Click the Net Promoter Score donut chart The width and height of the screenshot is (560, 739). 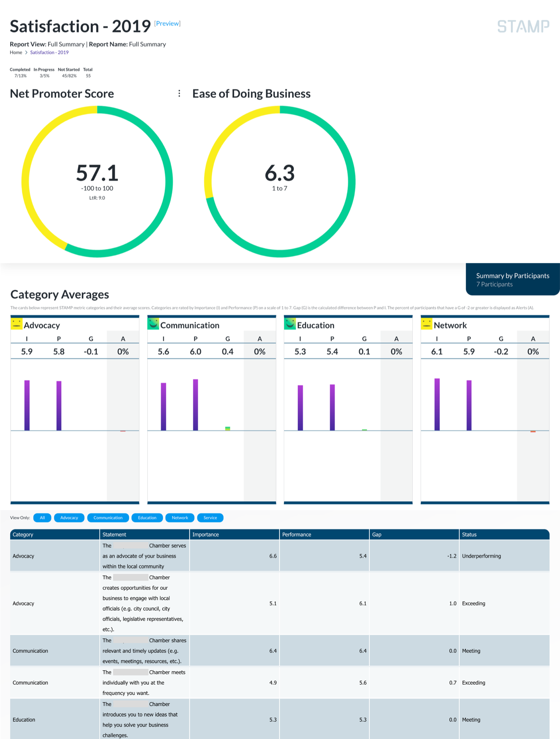(97, 182)
